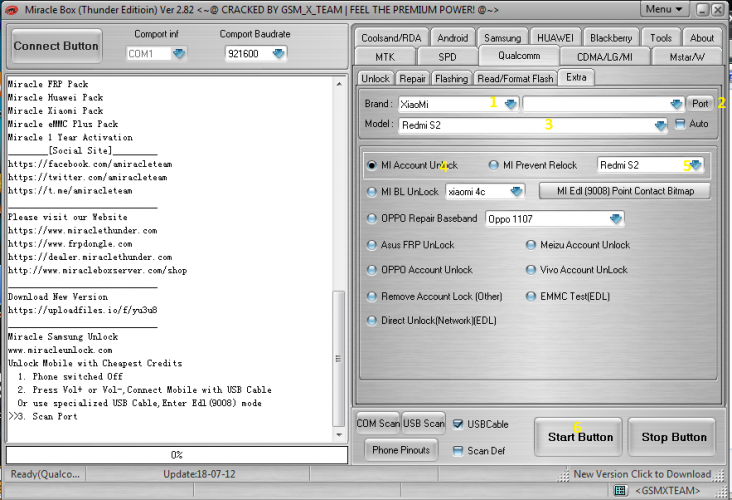Click the Stop Button
This screenshot has height=500, width=732.
(x=674, y=437)
